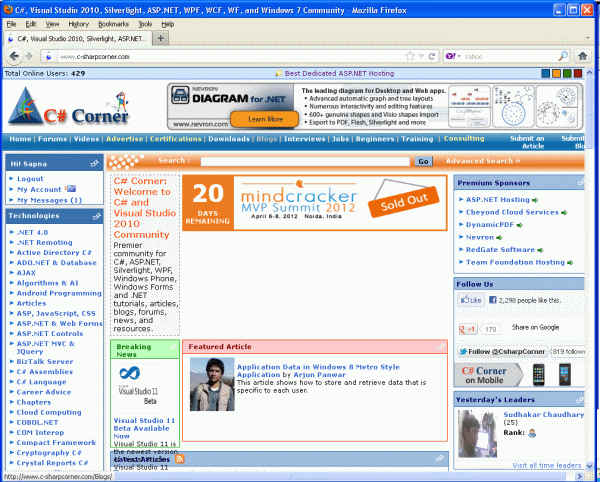This screenshot has width=600, height=482.
Task: Open the Tools menu
Action: 145,24
